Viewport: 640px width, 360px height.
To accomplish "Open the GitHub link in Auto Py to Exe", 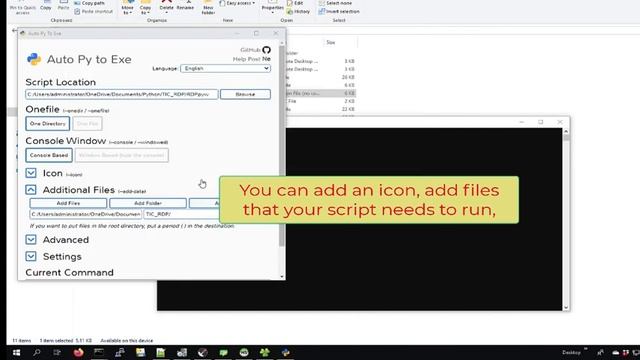I will coord(255,50).
